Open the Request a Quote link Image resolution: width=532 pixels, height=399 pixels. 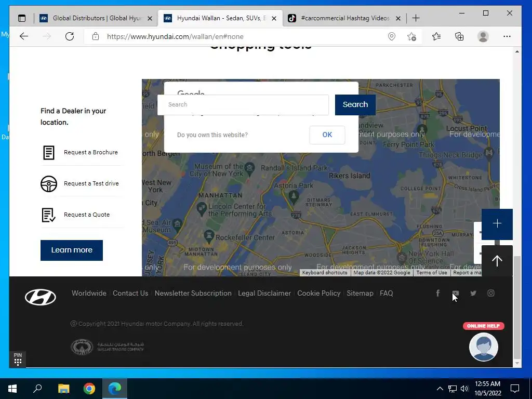pos(87,215)
